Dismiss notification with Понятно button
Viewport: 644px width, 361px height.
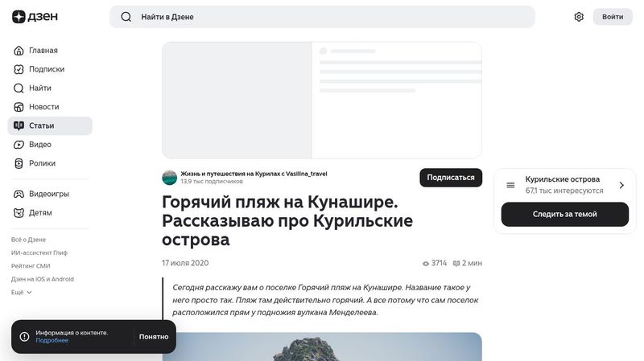pyautogui.click(x=154, y=337)
